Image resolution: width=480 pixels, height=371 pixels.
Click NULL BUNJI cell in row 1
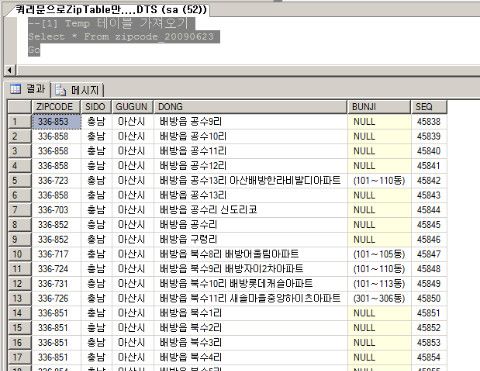coord(379,122)
